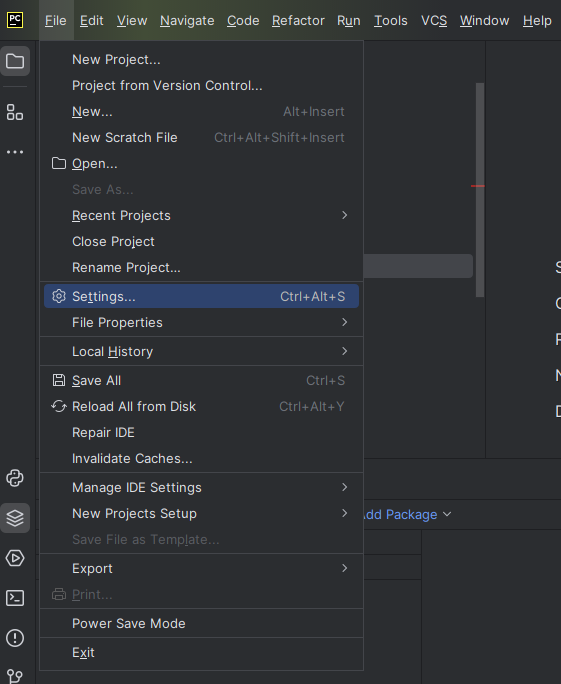The image size is (561, 684).
Task: Open the Python Console icon
Action: 15,478
